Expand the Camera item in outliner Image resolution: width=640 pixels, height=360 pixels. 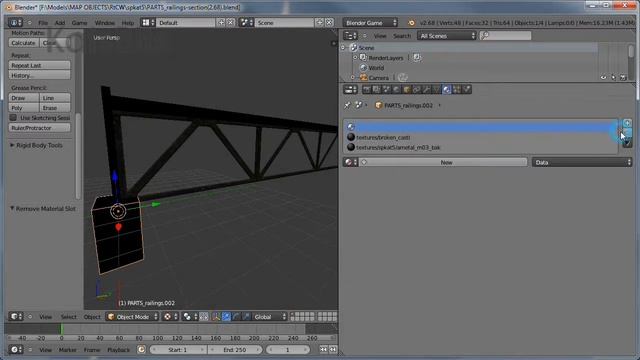[x=353, y=78]
